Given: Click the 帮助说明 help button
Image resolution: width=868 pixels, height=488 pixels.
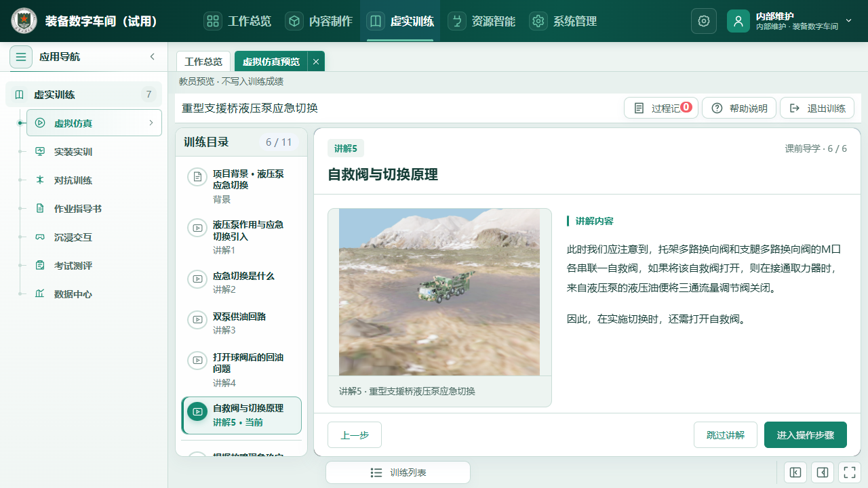Looking at the screenshot, I should pos(739,108).
